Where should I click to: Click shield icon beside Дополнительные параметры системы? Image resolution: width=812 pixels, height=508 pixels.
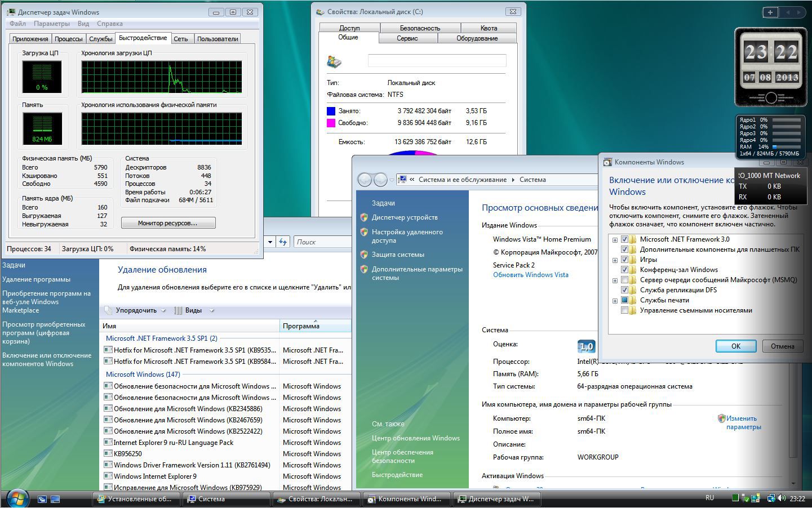coord(364,269)
